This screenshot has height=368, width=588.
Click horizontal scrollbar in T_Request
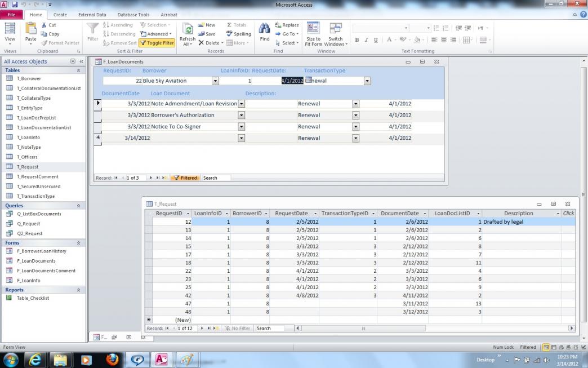click(363, 328)
